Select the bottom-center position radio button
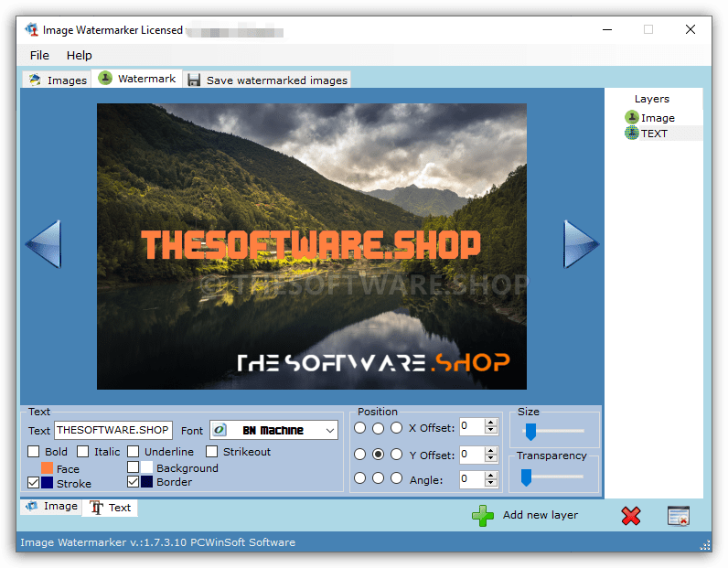The width and height of the screenshot is (728, 568). [x=379, y=477]
